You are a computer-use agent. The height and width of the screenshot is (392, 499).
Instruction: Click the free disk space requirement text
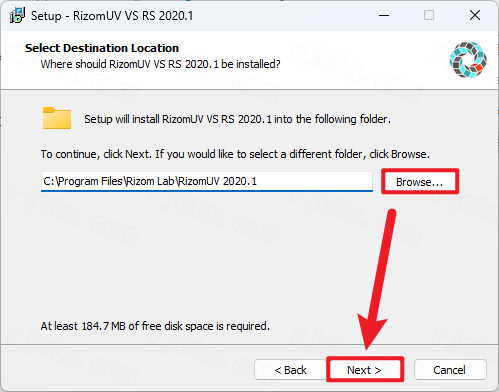[155, 326]
